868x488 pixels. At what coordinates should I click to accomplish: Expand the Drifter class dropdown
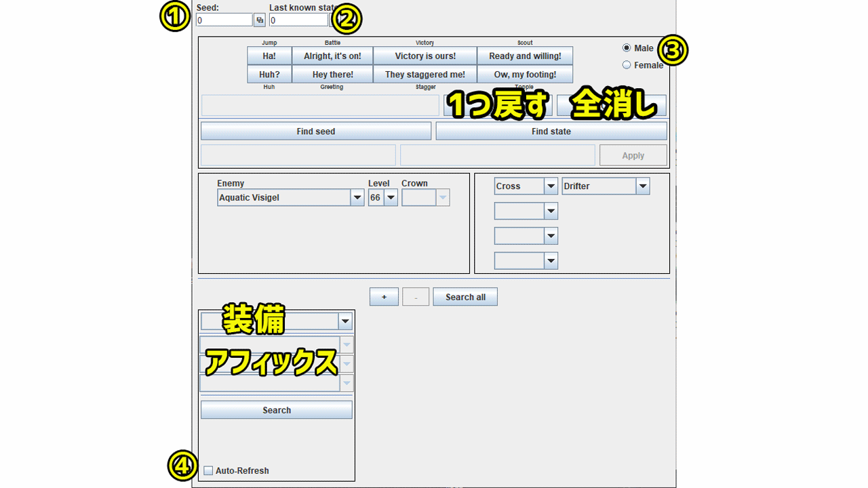point(642,186)
